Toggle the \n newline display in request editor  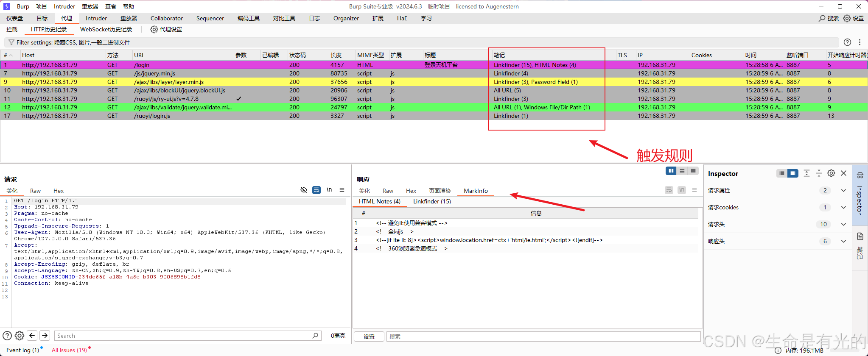(329, 190)
